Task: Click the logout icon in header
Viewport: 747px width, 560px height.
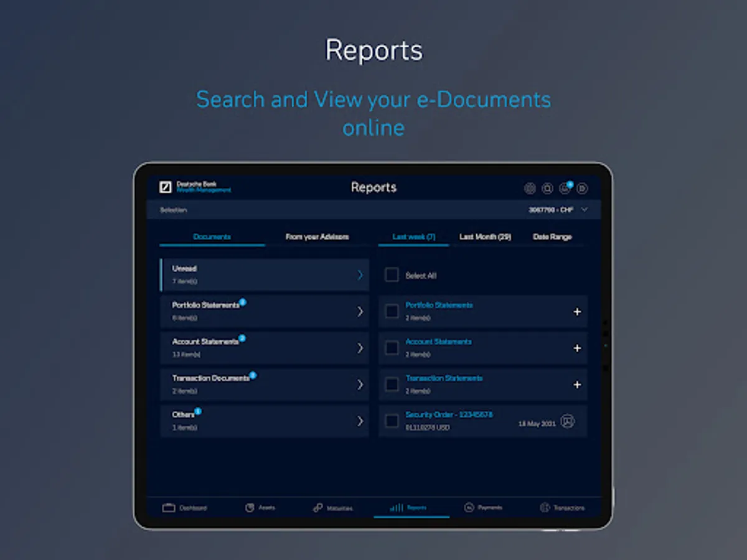Action: (582, 188)
